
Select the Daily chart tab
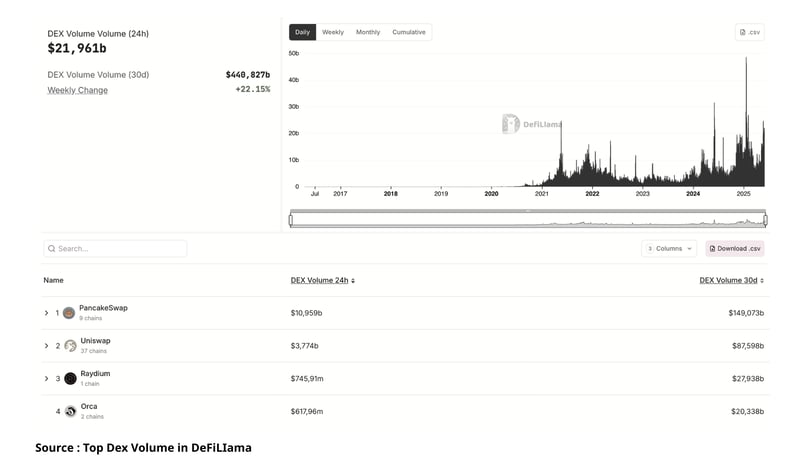[x=302, y=32]
